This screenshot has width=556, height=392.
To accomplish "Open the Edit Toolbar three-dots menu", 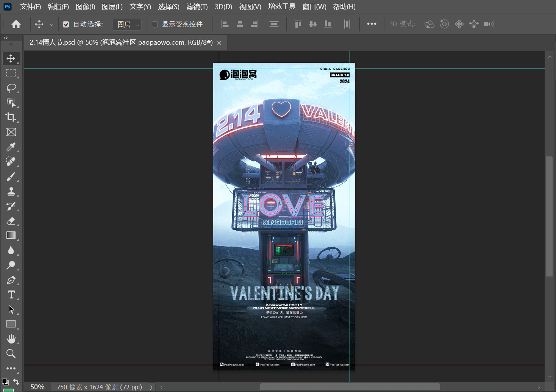I will [x=11, y=369].
